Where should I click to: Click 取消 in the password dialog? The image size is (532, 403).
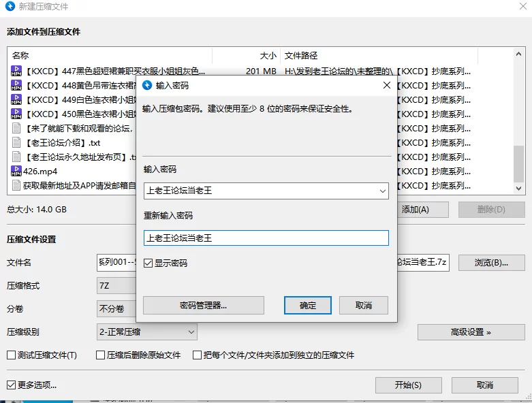(x=363, y=306)
